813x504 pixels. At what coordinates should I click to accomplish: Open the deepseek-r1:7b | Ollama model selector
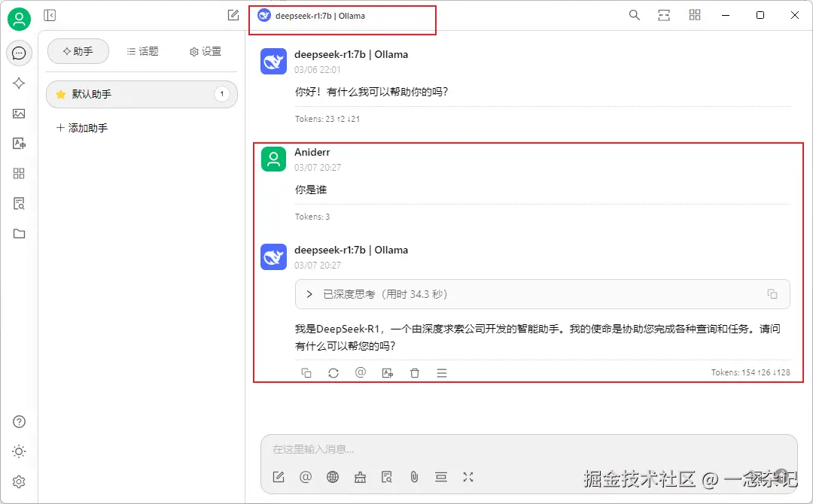point(312,16)
